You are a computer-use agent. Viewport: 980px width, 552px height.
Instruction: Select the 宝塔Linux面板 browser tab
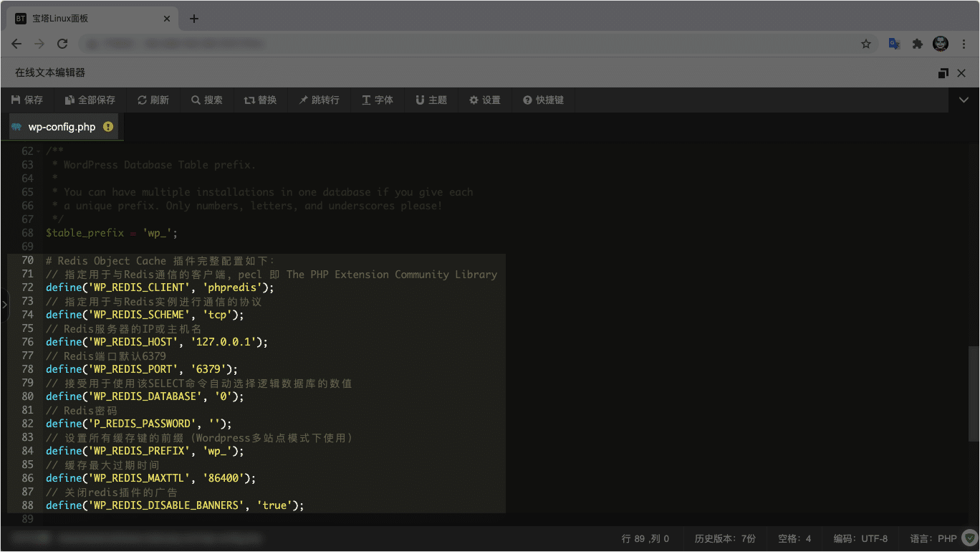click(92, 19)
